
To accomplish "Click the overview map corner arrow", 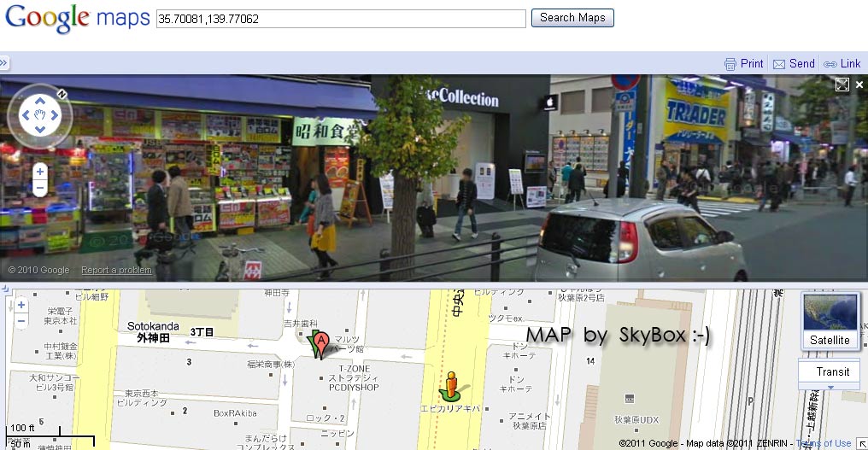I will 862,443.
